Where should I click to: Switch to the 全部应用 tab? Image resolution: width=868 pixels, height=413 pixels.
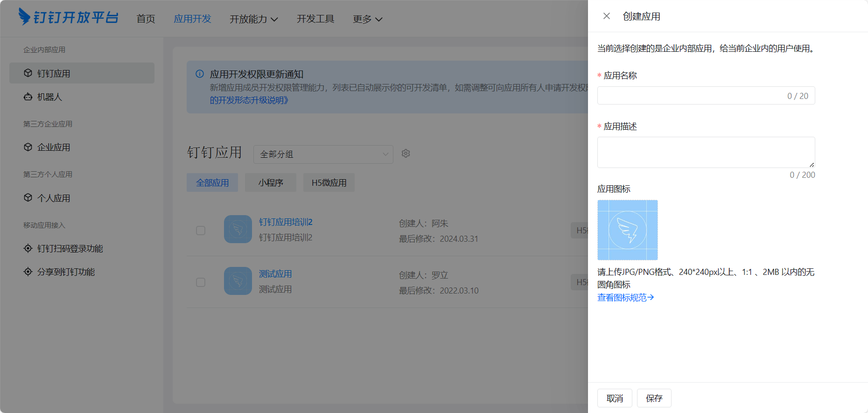coord(212,182)
